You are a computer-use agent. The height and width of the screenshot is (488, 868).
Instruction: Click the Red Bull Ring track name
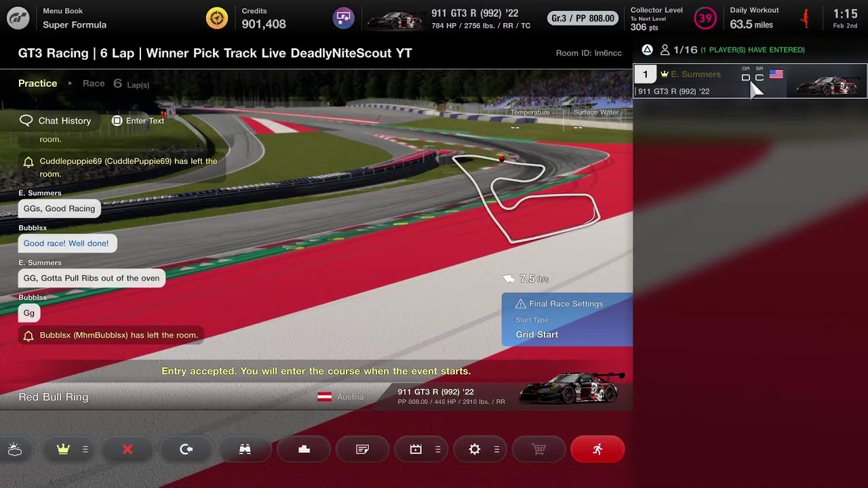54,397
